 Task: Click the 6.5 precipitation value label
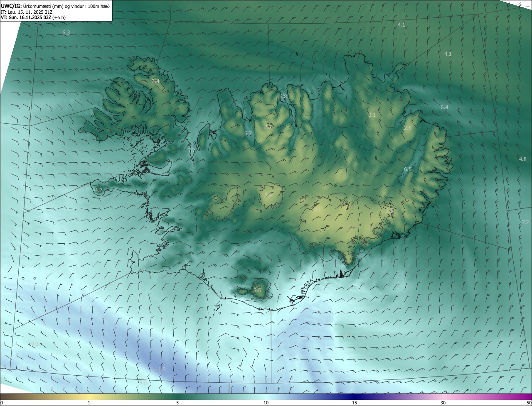coord(408,169)
